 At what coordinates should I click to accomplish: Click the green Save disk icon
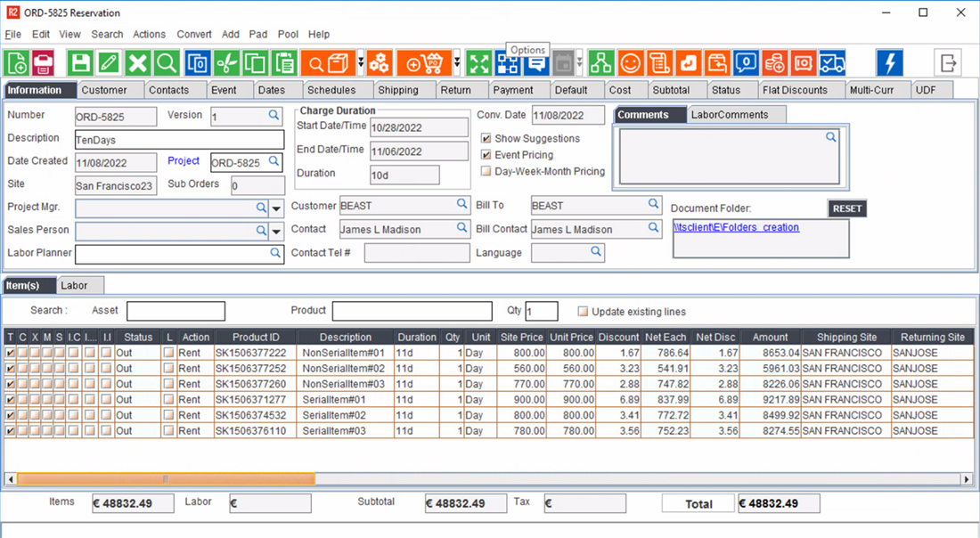[x=80, y=63]
